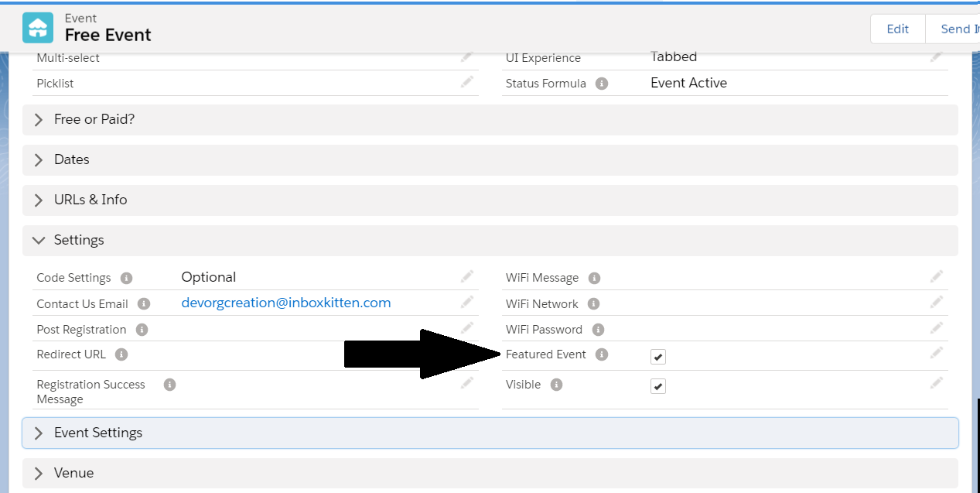The height and width of the screenshot is (493, 980).
Task: Click the Registration Success Message label
Action: click(90, 392)
